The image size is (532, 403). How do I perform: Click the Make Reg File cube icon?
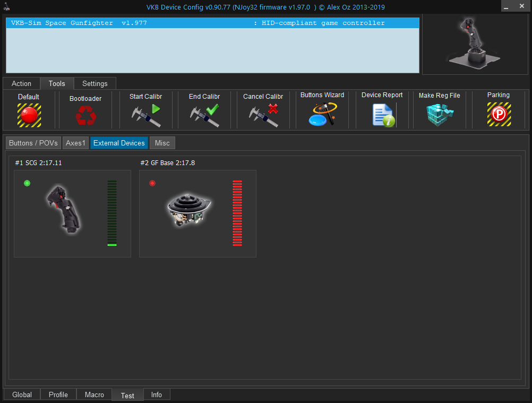point(440,115)
